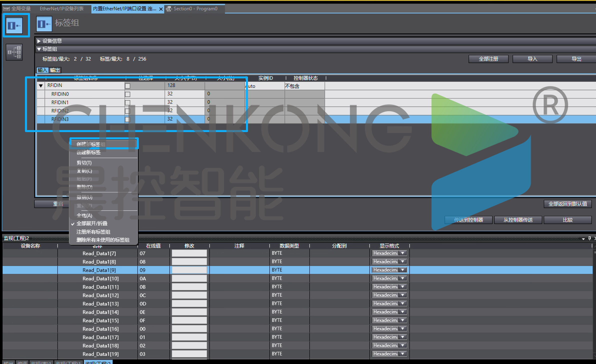Expand the 设备信息 section
Image resolution: width=596 pixels, height=364 pixels.
(39, 41)
